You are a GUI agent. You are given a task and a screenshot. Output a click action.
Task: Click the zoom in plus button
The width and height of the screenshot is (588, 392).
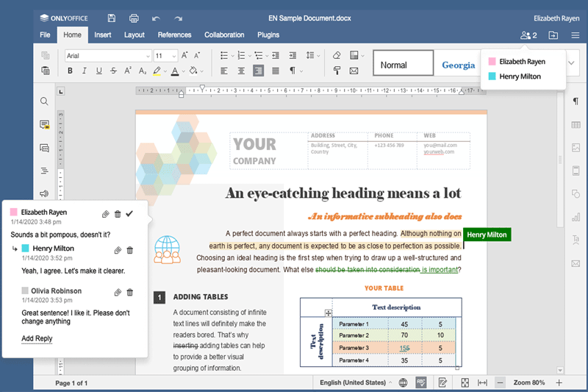coord(559,382)
